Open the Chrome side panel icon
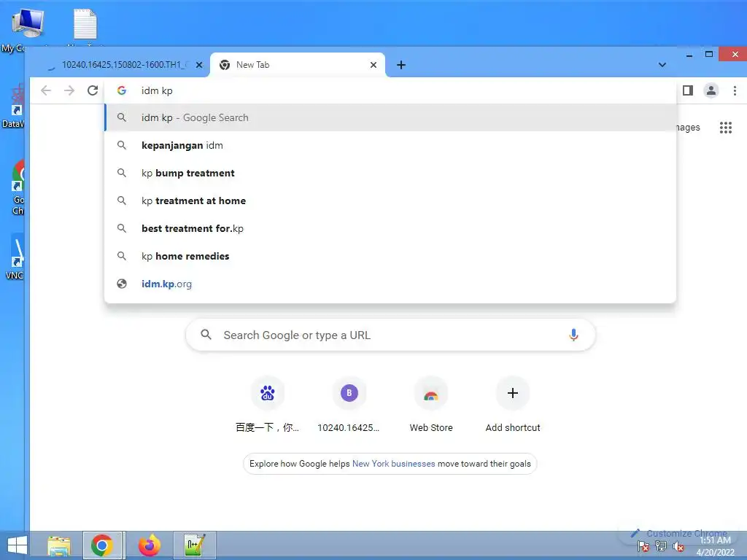 [687, 90]
